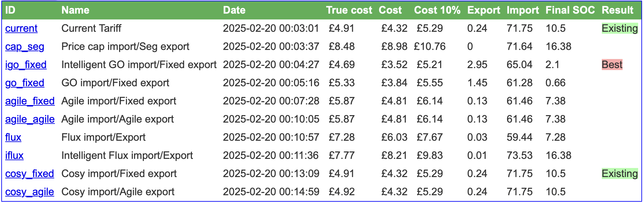Open the agile_agile link
644x203 pixels.
[x=30, y=119]
